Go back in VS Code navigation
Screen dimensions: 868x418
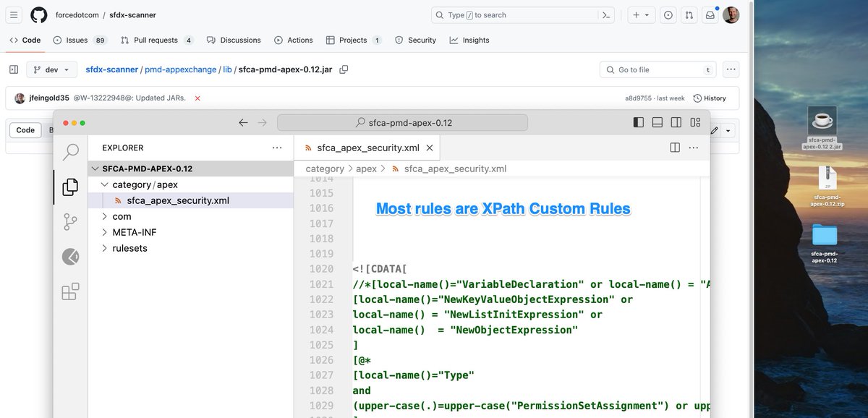244,123
